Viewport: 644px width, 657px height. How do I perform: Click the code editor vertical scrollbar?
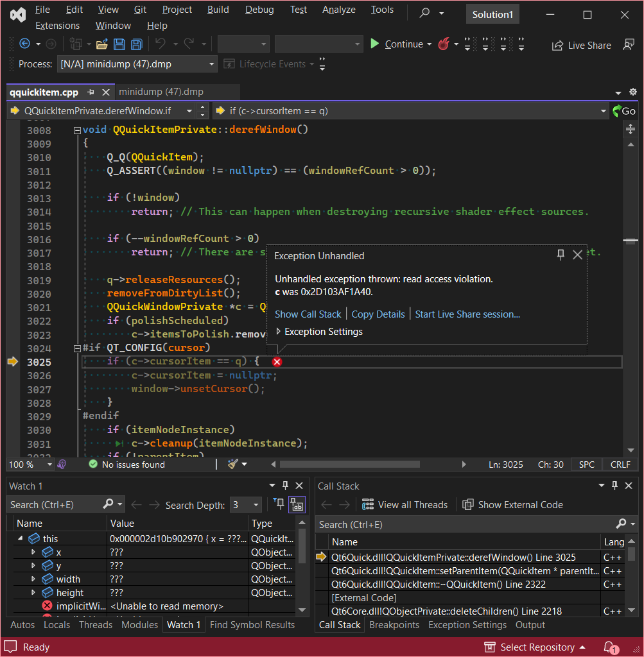pyautogui.click(x=631, y=298)
